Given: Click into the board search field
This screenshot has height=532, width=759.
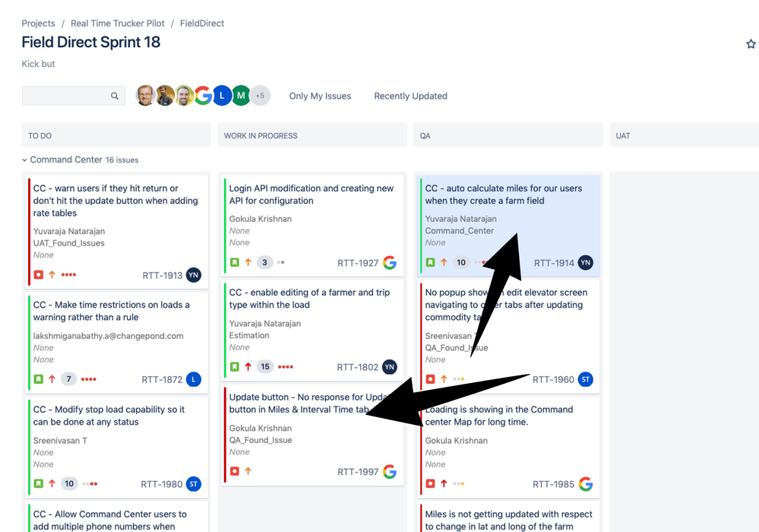Looking at the screenshot, I should (x=74, y=96).
